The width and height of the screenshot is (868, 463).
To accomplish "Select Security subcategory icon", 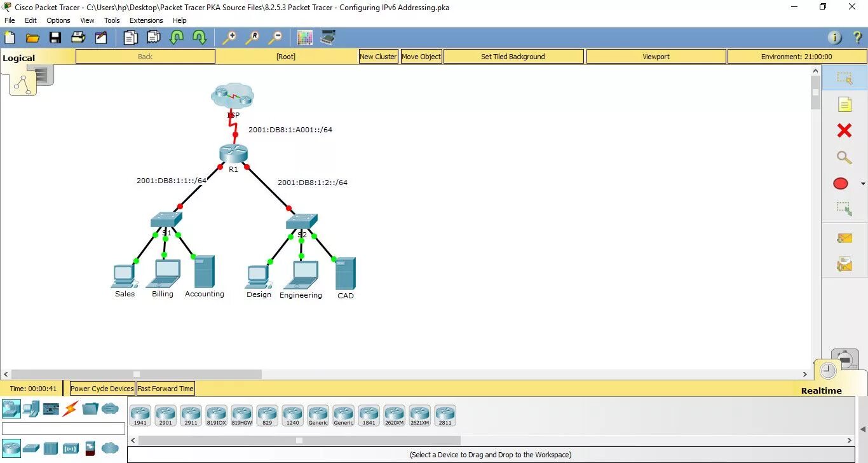I will tap(90, 448).
